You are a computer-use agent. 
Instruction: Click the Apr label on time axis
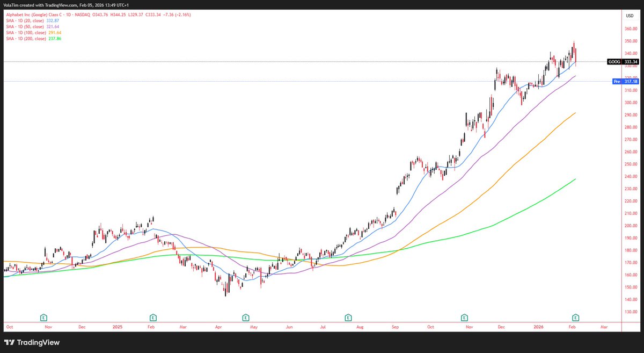pyautogui.click(x=218, y=326)
